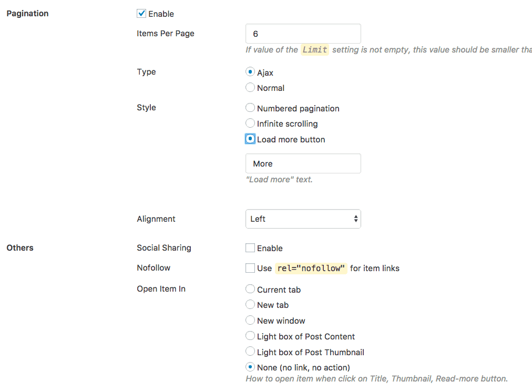Viewport: 532px width, 392px height.
Task: Select New window option
Action: [250, 320]
